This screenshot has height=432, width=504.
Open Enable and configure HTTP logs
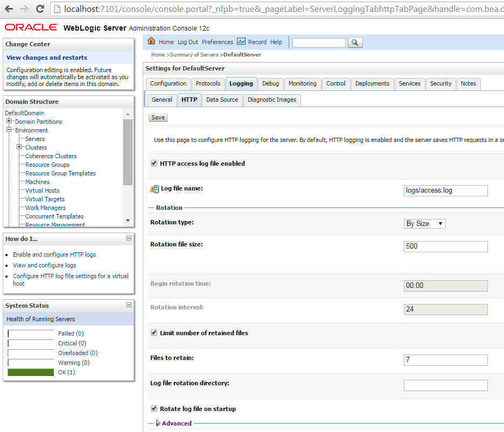54,254
